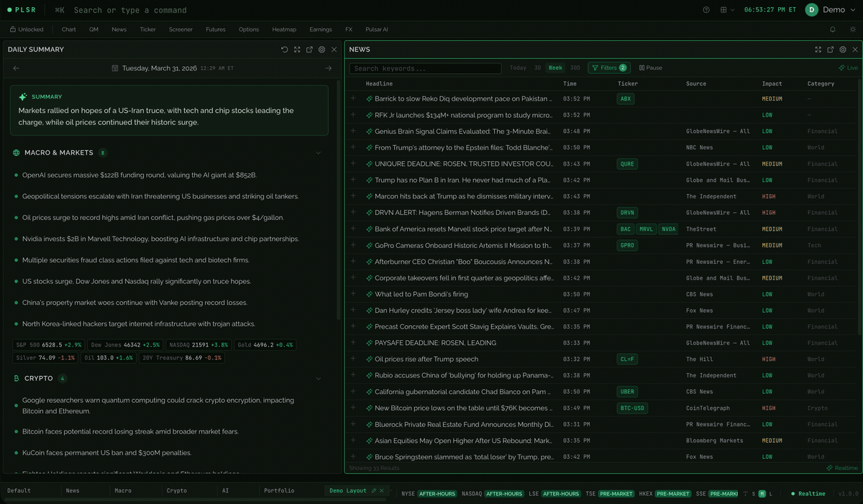
Task: Click the Unlocked layout lock icon
Action: 13,29
